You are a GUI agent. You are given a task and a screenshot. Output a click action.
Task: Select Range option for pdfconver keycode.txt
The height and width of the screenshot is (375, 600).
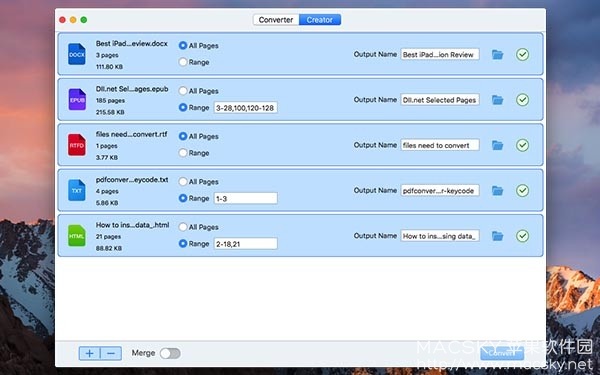point(183,198)
